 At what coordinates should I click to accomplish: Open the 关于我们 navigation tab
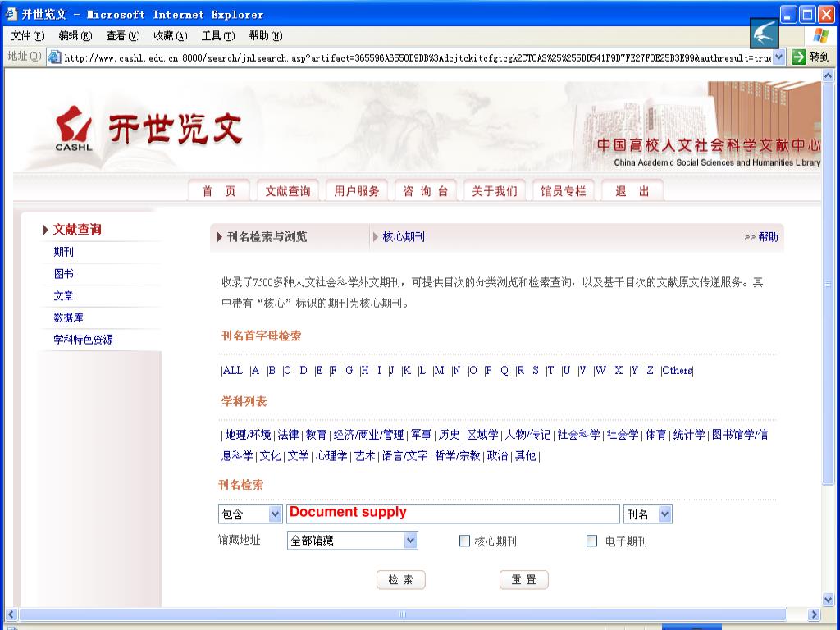495,191
